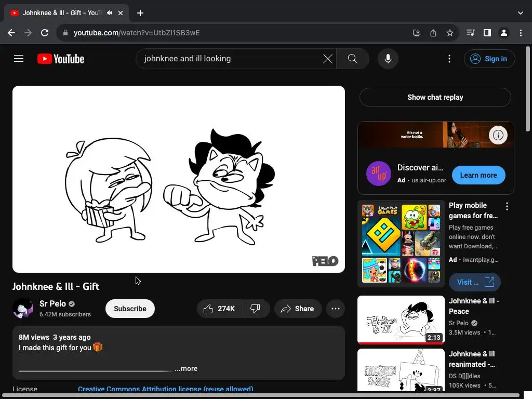Viewport: 532px width, 399px height.
Task: Open the Sr Pelo channel name link
Action: pyautogui.click(x=52, y=303)
